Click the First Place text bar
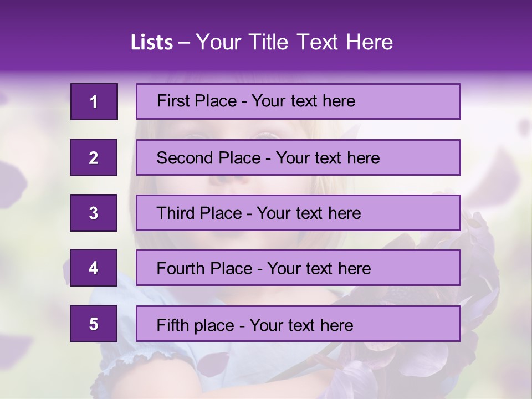This screenshot has height=399, width=532. (298, 101)
